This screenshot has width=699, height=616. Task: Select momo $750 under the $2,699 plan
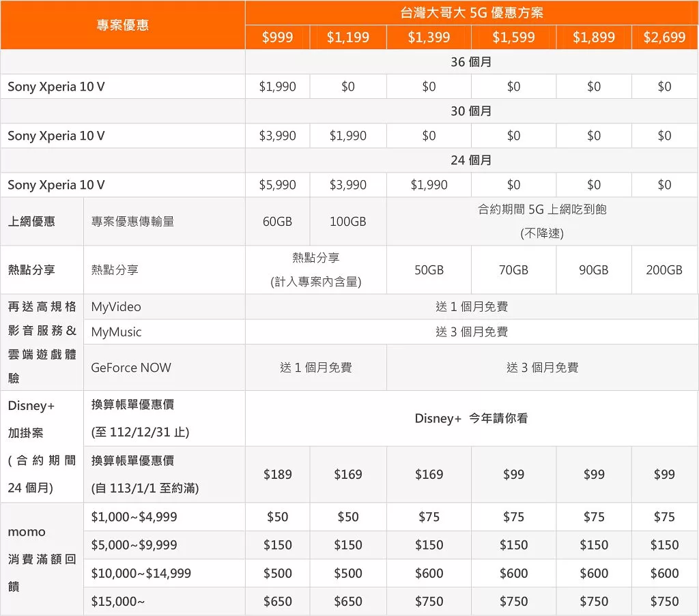point(664,601)
